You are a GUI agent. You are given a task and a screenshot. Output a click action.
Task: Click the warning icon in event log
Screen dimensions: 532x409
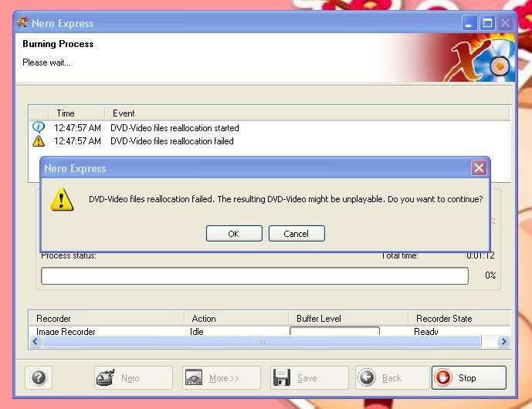39,141
